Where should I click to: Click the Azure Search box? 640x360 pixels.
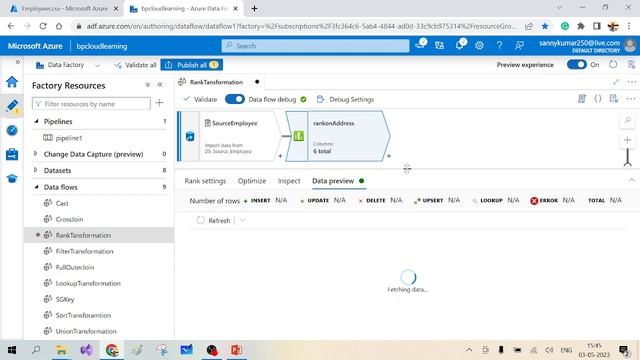tap(315, 46)
